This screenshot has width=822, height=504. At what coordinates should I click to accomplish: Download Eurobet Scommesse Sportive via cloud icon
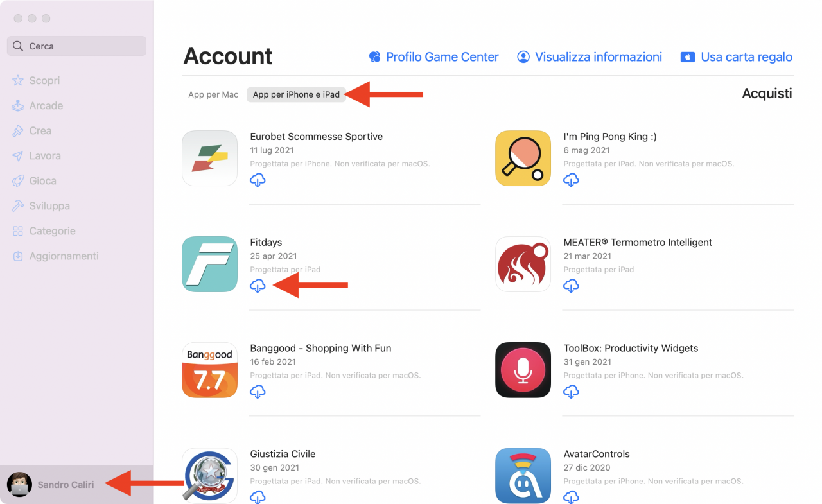258,180
